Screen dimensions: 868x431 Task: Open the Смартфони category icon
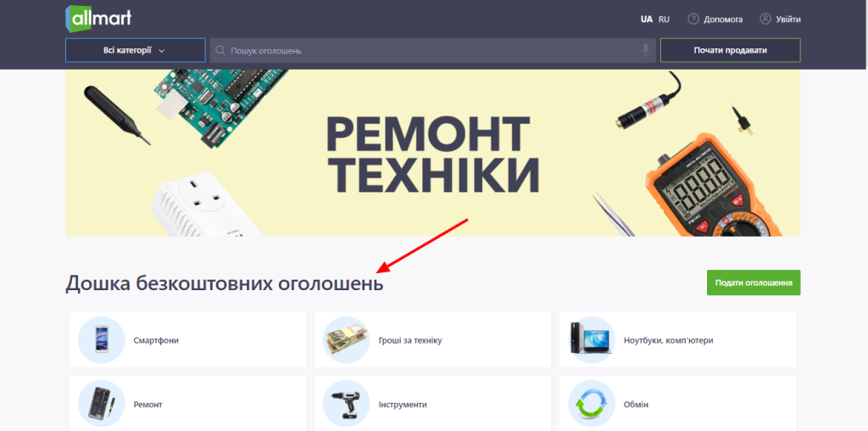point(102,339)
